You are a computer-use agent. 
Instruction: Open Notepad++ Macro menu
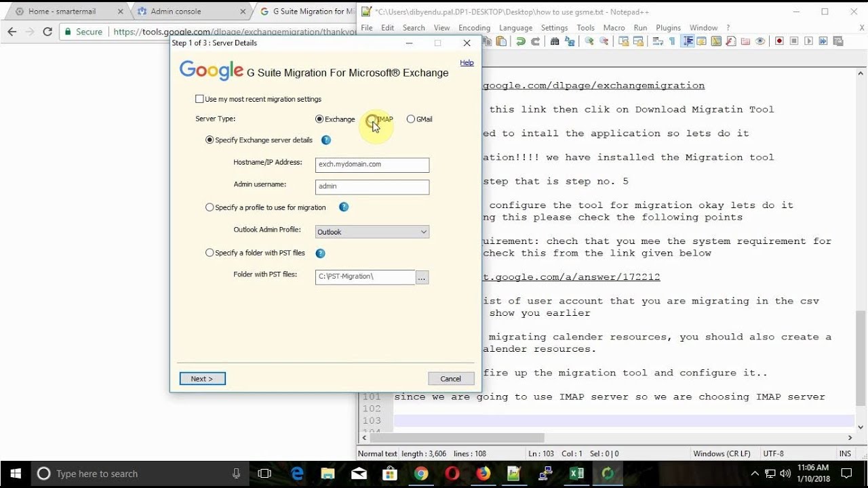[x=614, y=28]
